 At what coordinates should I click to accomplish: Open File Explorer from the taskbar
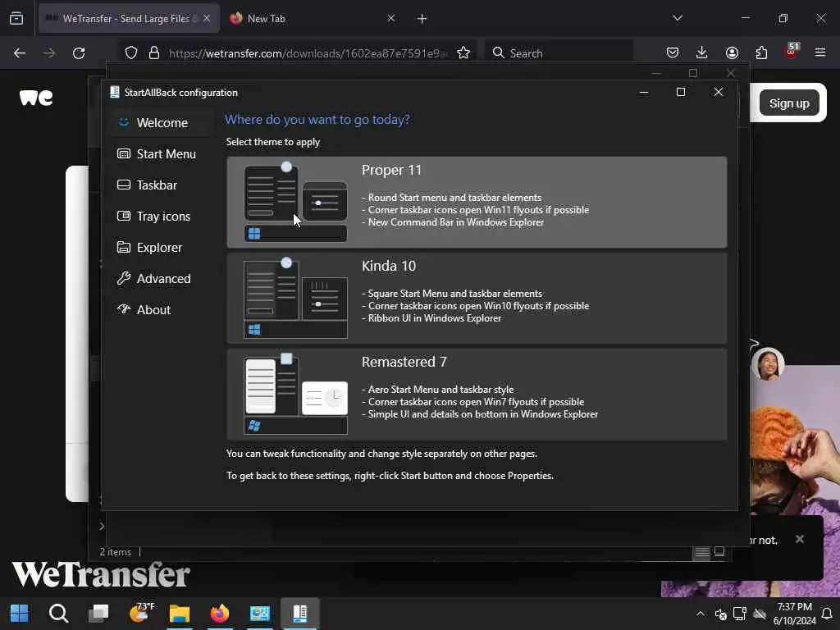pyautogui.click(x=180, y=614)
